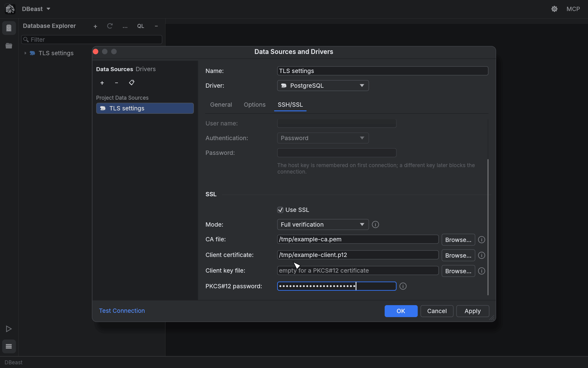
Task: Switch to the Drivers tab
Action: (x=145, y=69)
